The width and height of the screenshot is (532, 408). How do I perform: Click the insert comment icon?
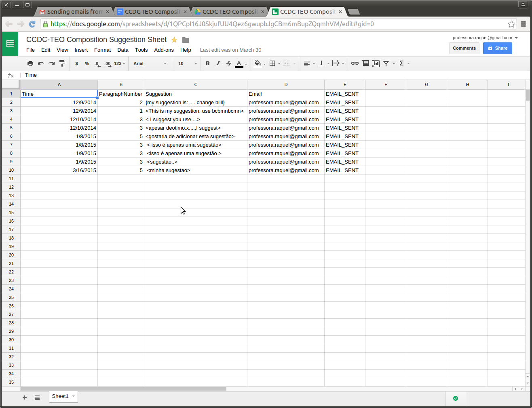coord(365,63)
